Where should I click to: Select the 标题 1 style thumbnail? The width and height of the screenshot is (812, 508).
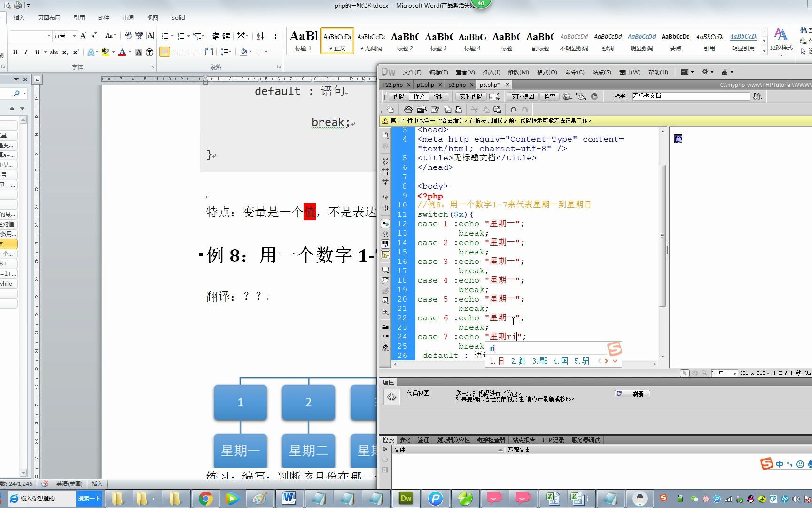[x=303, y=40]
